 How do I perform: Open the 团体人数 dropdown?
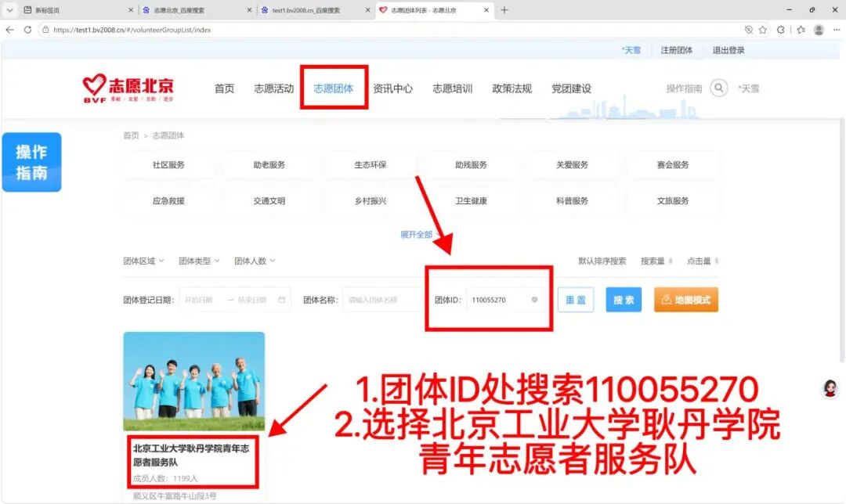click(x=255, y=261)
